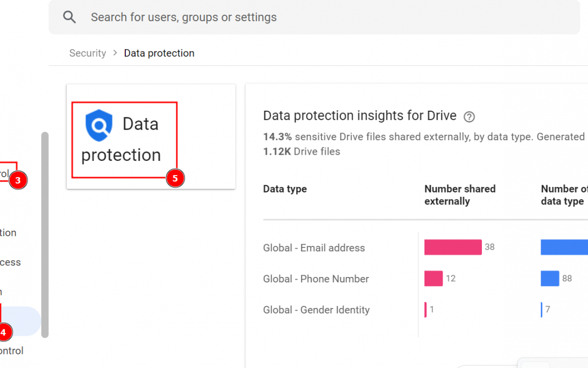Select the 1.12K Drive files text

302,152
